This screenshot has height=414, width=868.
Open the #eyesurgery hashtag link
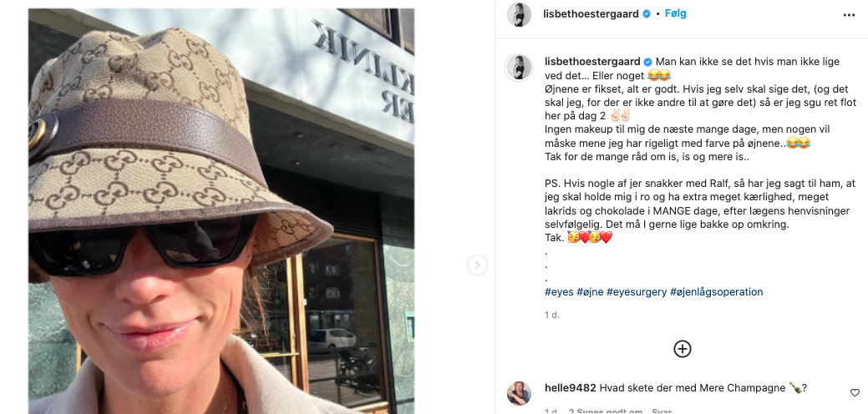click(637, 292)
